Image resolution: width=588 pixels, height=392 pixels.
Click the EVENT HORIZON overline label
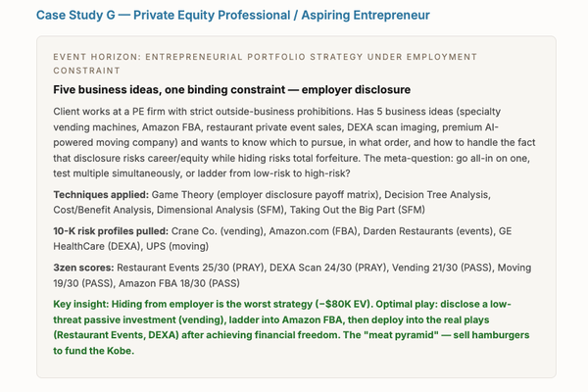tap(265, 64)
